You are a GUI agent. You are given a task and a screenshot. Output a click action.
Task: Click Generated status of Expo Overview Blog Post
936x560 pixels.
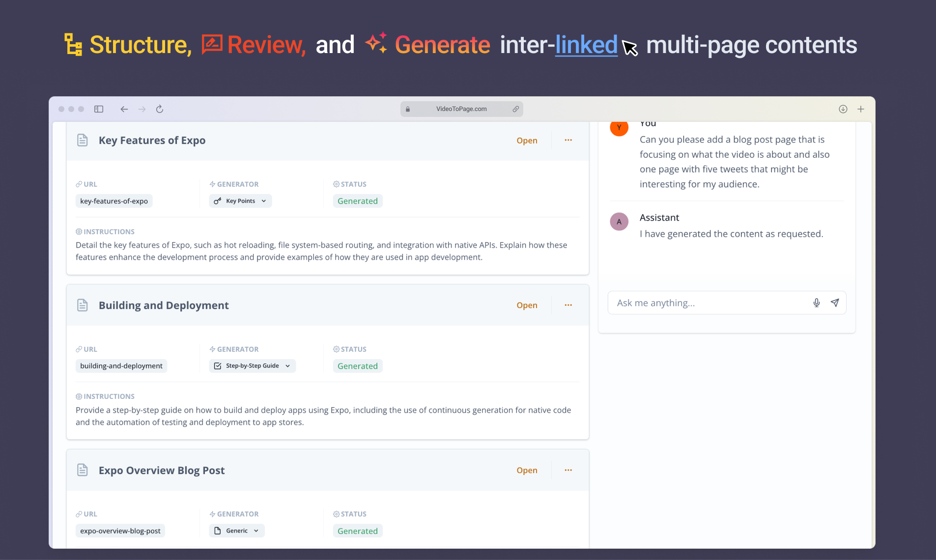point(358,531)
